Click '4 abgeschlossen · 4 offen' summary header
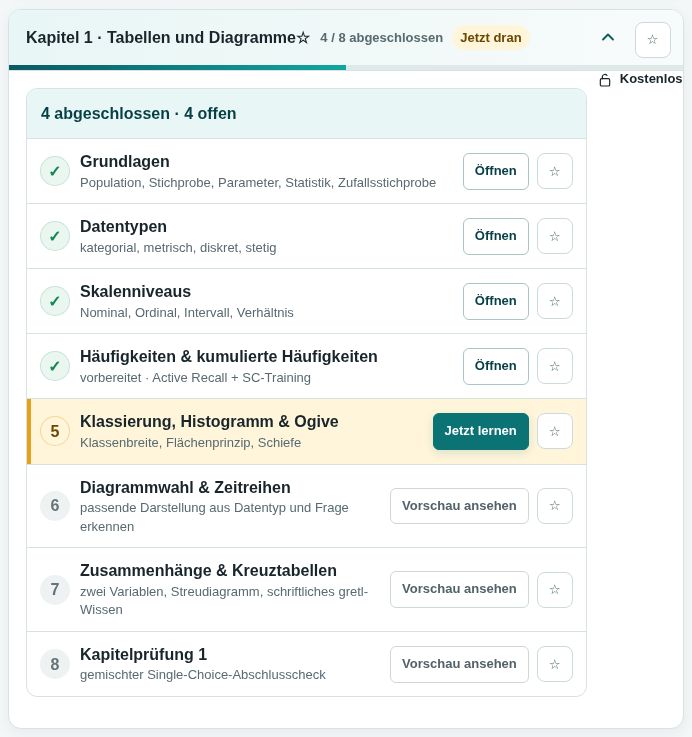The width and height of the screenshot is (692, 737). 307,114
